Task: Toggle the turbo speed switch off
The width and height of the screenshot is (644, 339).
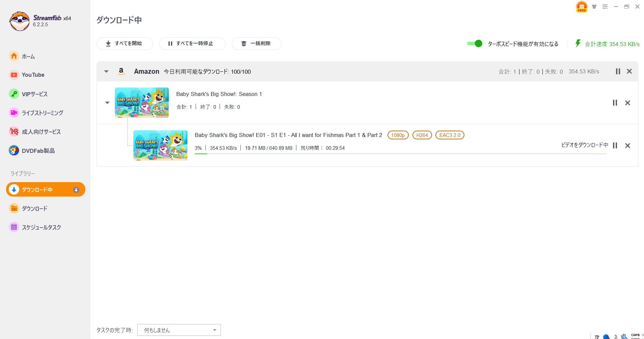Action: 474,43
